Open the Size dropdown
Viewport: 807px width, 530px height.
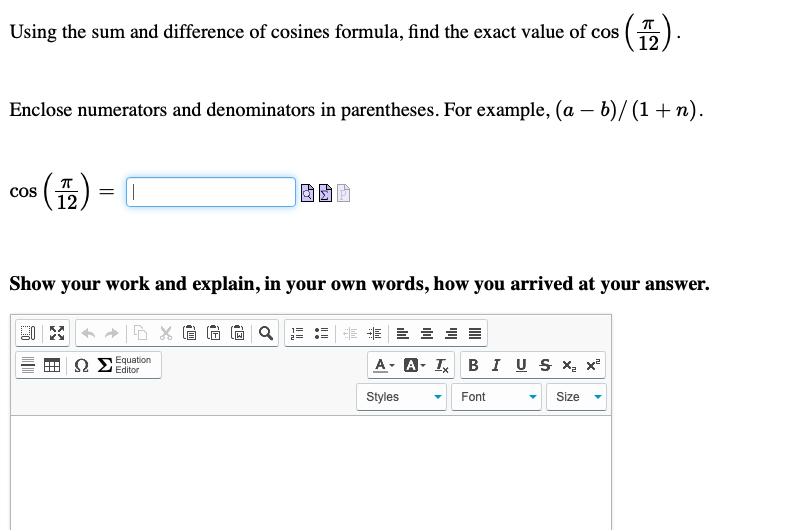(576, 397)
